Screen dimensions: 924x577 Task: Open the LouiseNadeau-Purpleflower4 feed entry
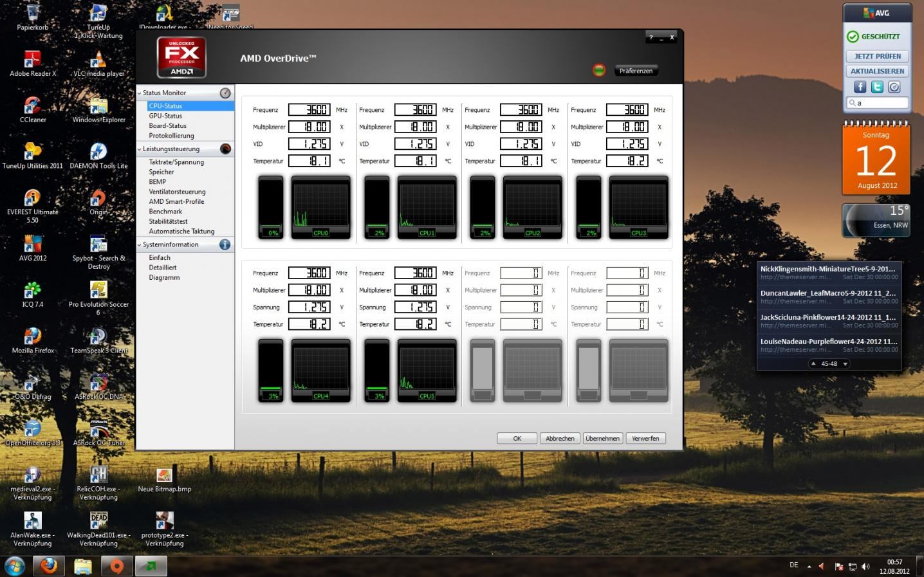[829, 345]
